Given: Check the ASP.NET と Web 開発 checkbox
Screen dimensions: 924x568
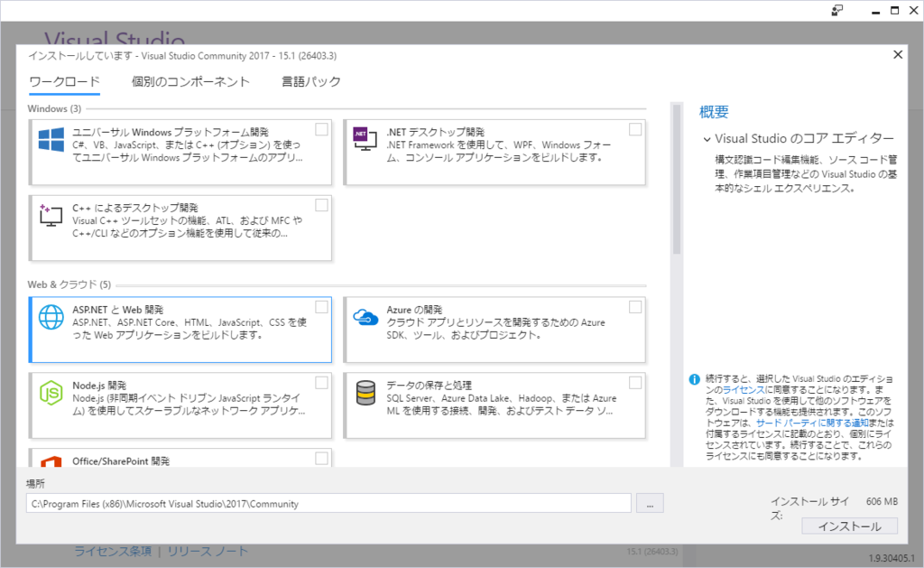Looking at the screenshot, I should pos(321,307).
